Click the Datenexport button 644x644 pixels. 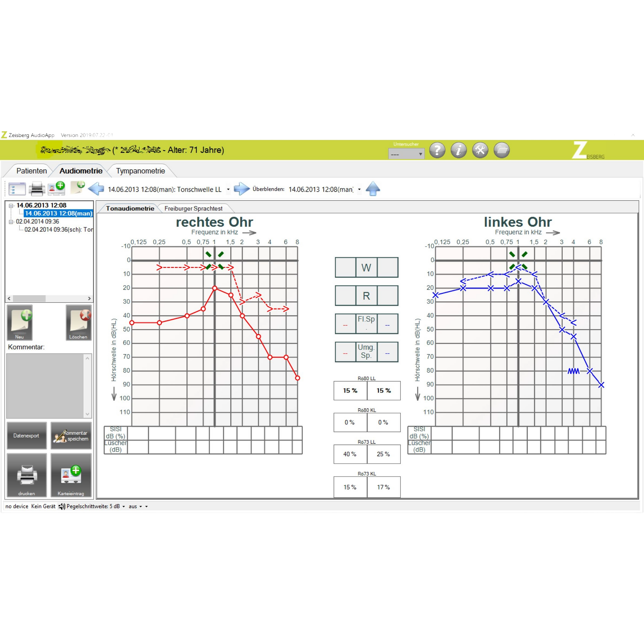[x=27, y=436]
